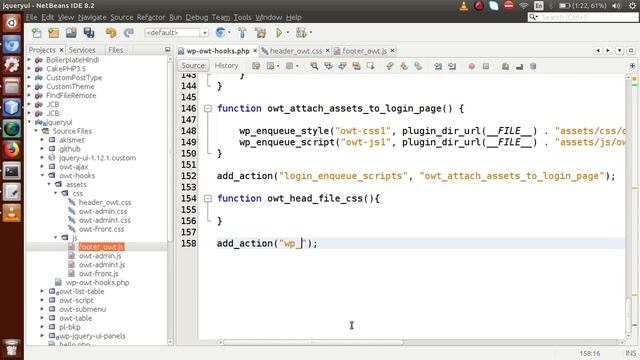
Task: Click the browser globe icon in main toolbar
Action: pos(220,33)
